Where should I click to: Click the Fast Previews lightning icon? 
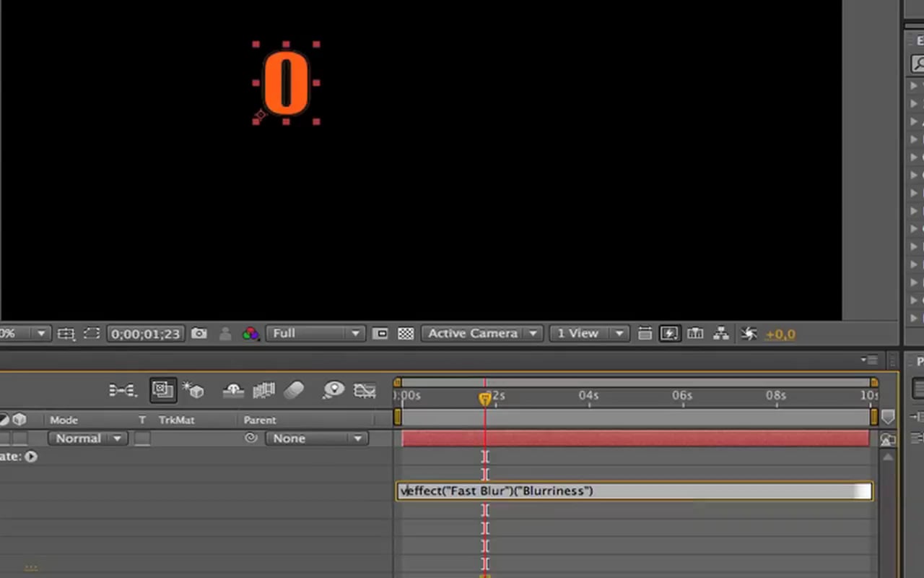[669, 334]
